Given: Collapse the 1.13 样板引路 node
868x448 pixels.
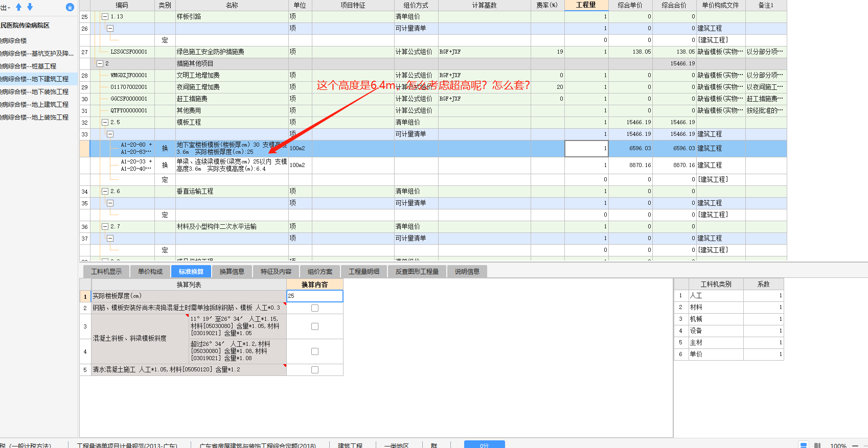Looking at the screenshot, I should (x=105, y=17).
